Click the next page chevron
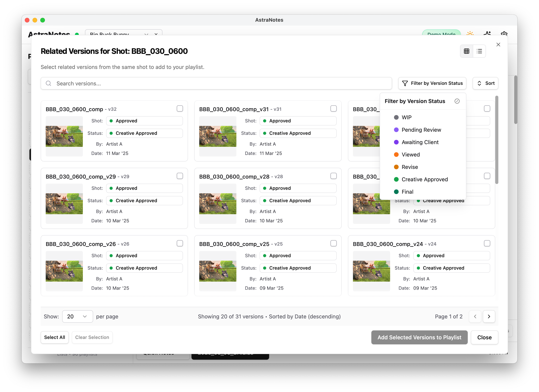The width and height of the screenshot is (539, 392). (489, 316)
